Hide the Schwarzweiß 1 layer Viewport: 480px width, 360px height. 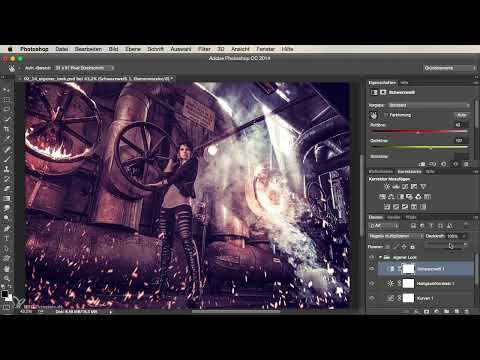372,269
